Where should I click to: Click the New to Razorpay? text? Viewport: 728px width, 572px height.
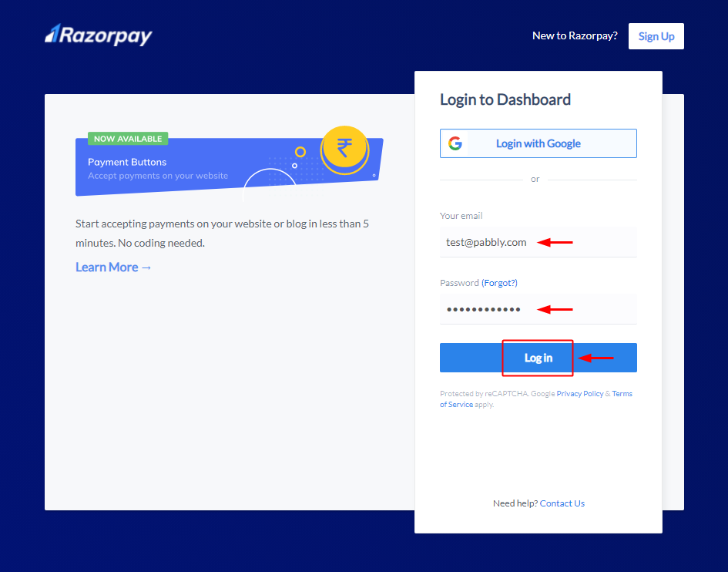pos(575,35)
